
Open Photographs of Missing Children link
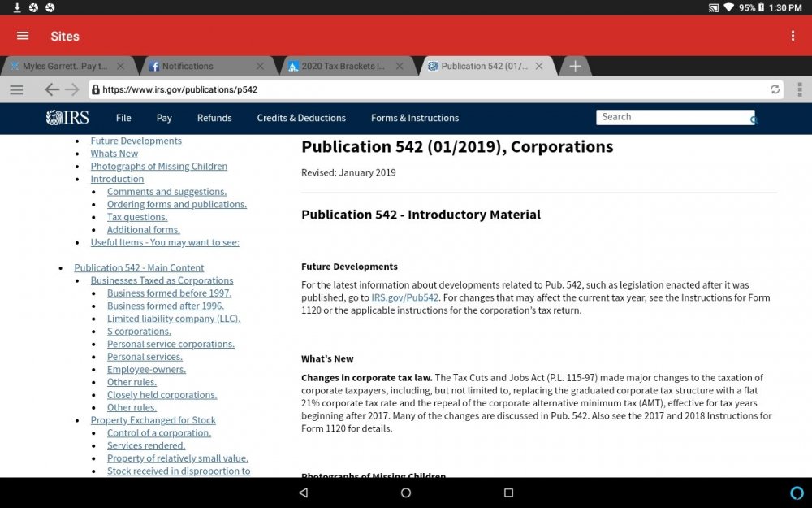click(159, 167)
